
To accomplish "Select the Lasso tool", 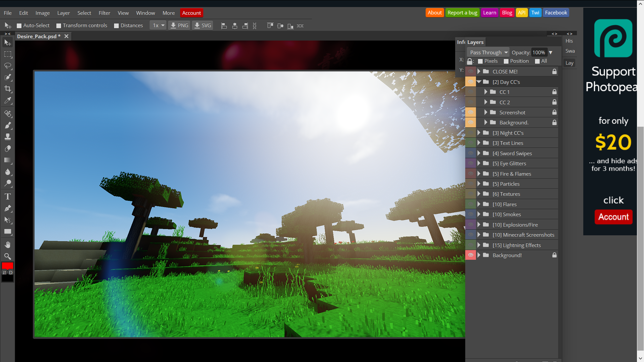I will pos(8,66).
